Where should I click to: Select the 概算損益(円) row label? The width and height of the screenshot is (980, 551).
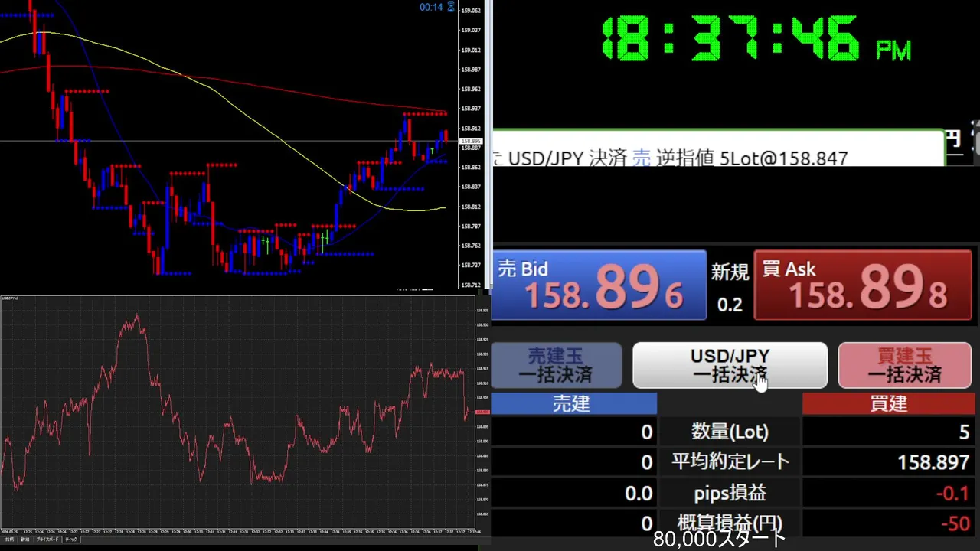tap(730, 523)
